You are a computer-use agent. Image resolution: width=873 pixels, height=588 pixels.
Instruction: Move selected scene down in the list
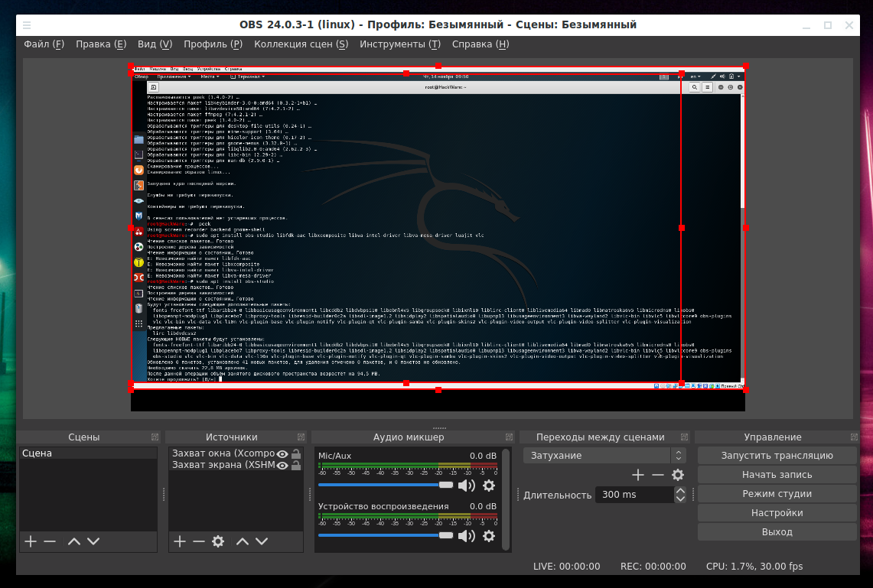(93, 541)
